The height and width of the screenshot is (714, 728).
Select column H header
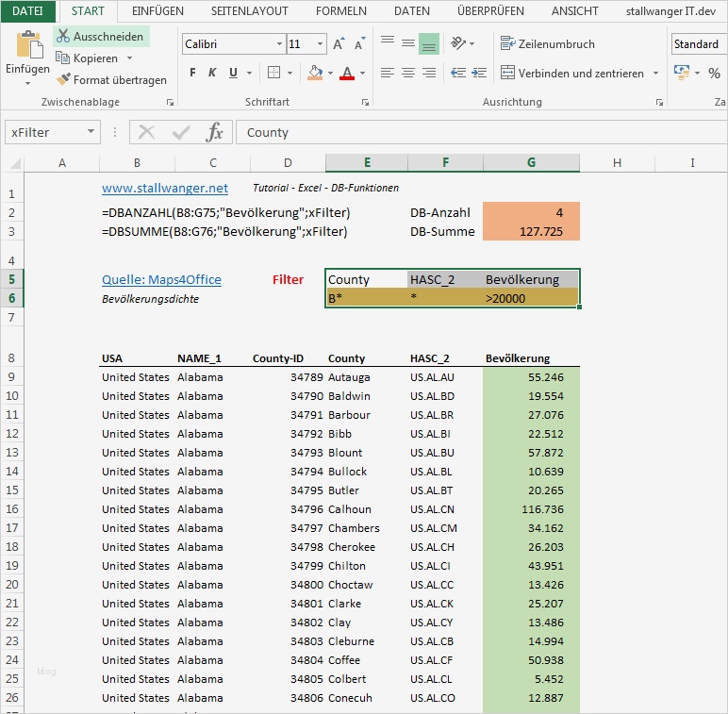[x=617, y=163]
